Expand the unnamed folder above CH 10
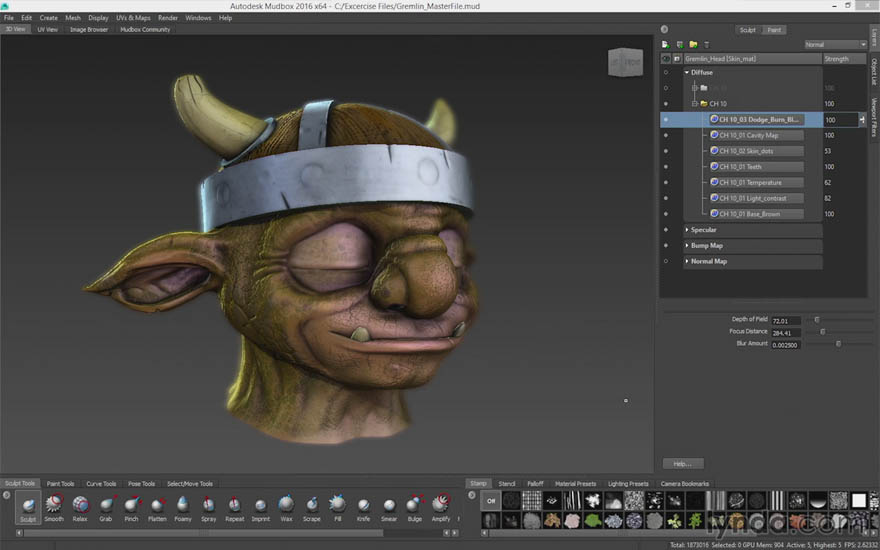Image resolution: width=880 pixels, height=550 pixels. click(x=695, y=88)
